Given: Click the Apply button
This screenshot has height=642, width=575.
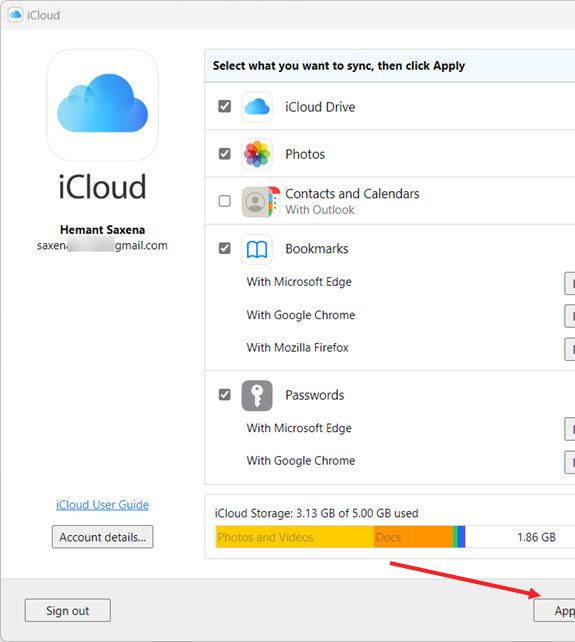Looking at the screenshot, I should pyautogui.click(x=555, y=610).
